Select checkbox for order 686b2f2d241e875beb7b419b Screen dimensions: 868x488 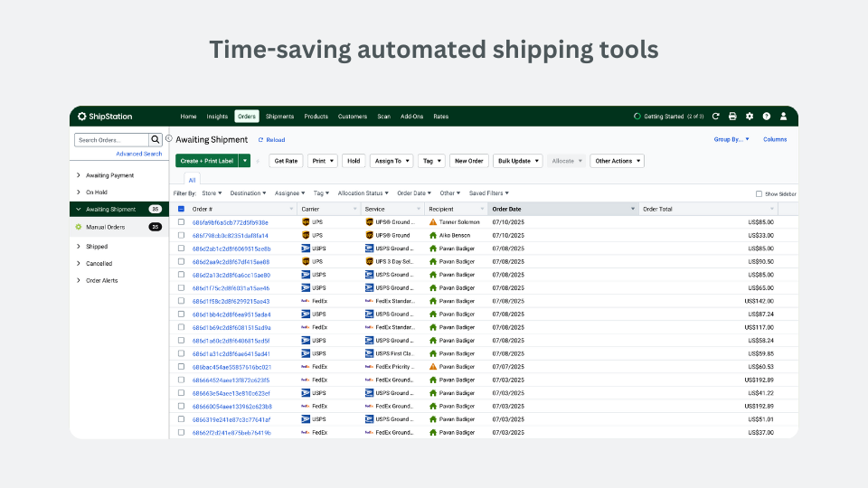point(181,433)
